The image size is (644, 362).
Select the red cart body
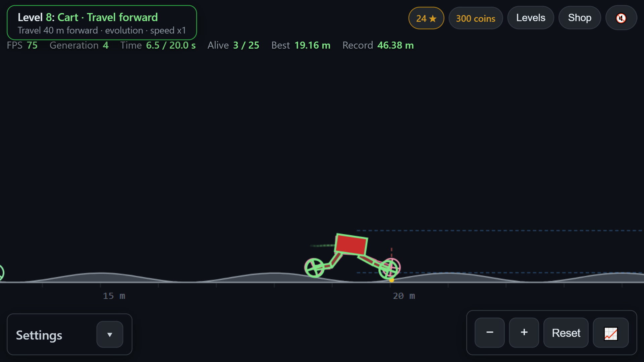click(x=351, y=244)
